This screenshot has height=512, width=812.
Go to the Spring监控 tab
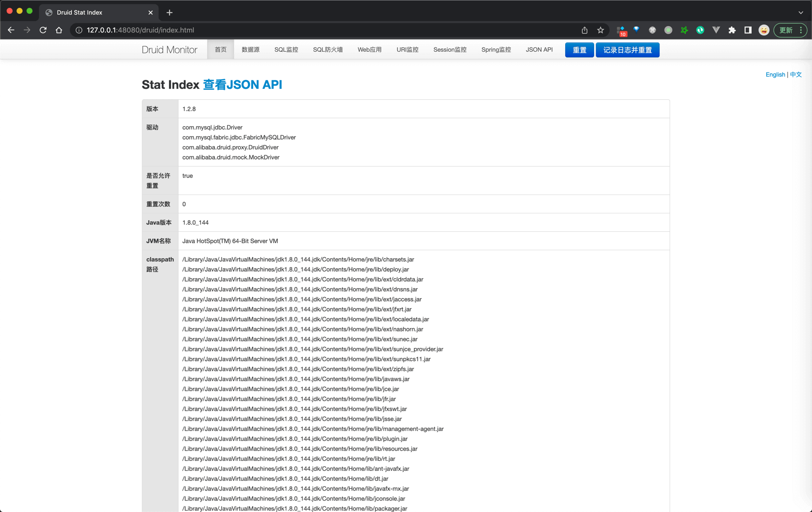[x=496, y=50]
